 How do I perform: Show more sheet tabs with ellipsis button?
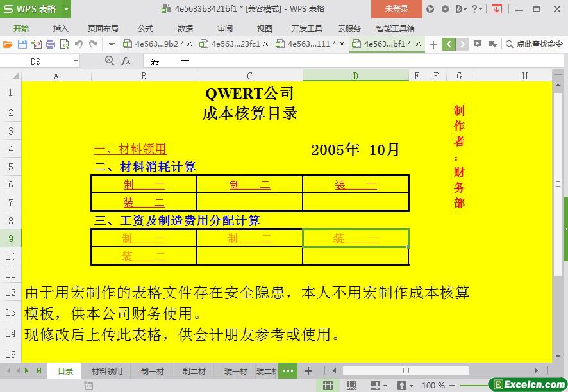[288, 371]
